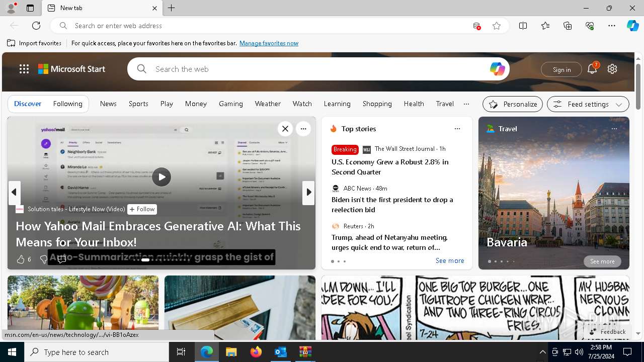Open the News category

(108, 104)
